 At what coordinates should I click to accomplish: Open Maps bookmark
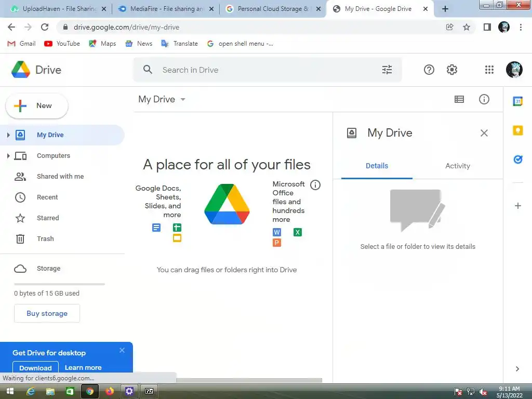(102, 44)
